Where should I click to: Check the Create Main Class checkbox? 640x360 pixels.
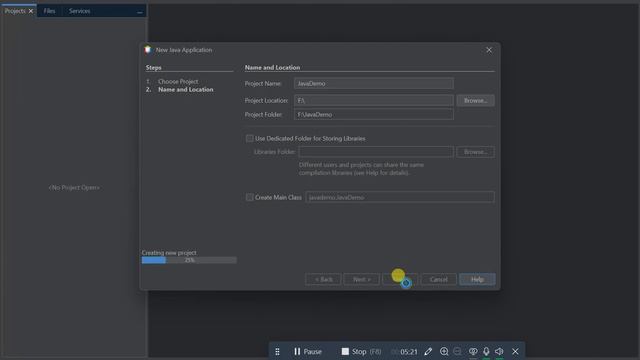click(x=249, y=197)
